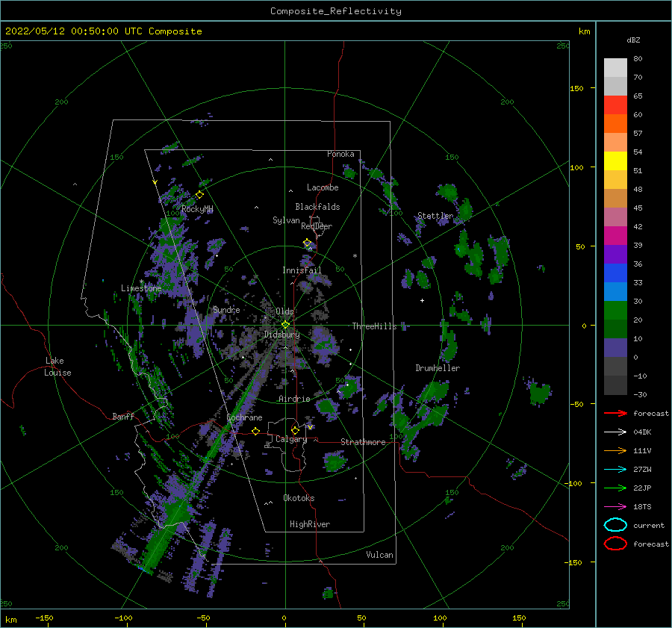Click the Lake Louise label
Image resolution: width=672 pixels, height=628 pixels.
[x=57, y=367]
